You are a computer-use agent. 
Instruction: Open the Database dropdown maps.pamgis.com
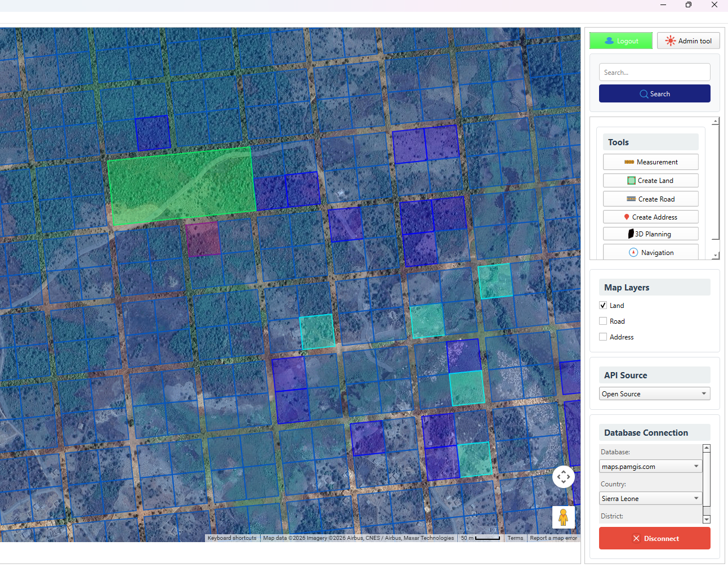[651, 467]
